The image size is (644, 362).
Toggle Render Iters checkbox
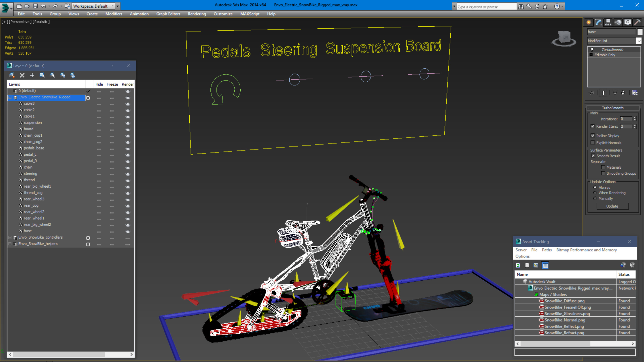click(x=593, y=126)
